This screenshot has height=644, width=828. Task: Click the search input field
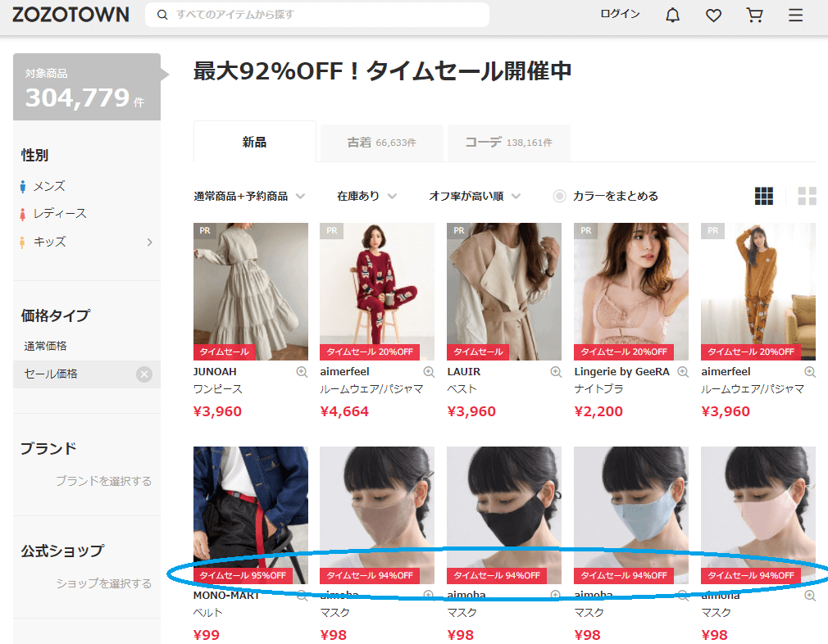pos(316,15)
